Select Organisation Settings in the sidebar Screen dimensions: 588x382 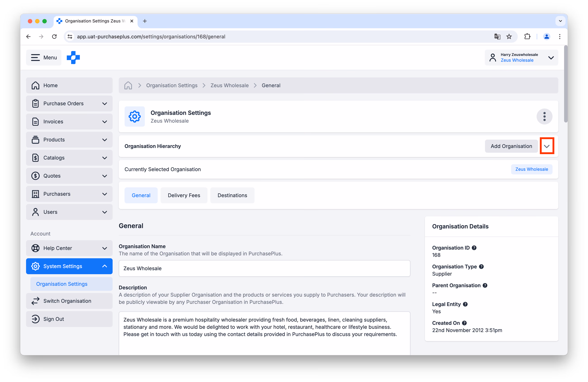71,284
